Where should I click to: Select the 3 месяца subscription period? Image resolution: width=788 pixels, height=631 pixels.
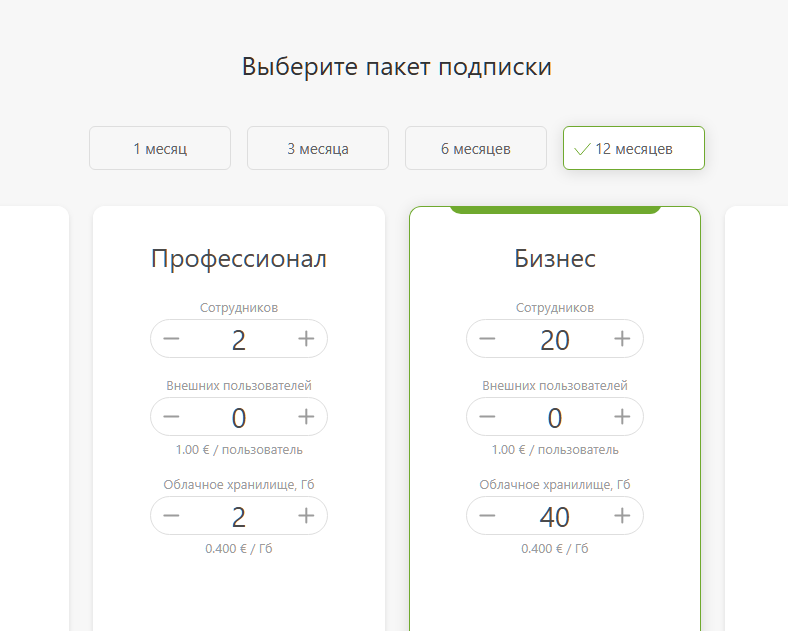[x=318, y=148]
